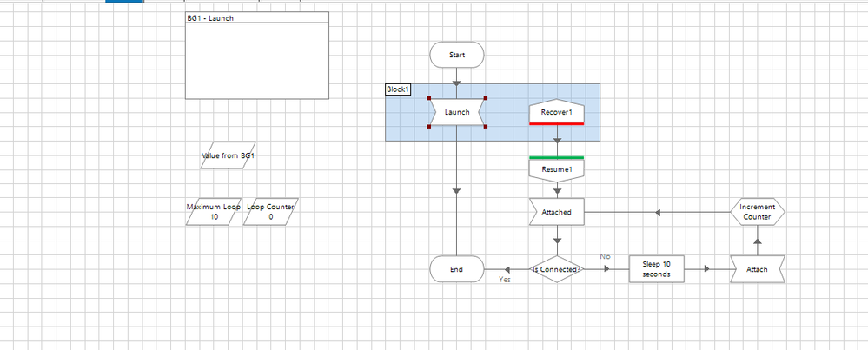Select the Maximum Loop data item
Screen dimensions: 868x350
214,212
